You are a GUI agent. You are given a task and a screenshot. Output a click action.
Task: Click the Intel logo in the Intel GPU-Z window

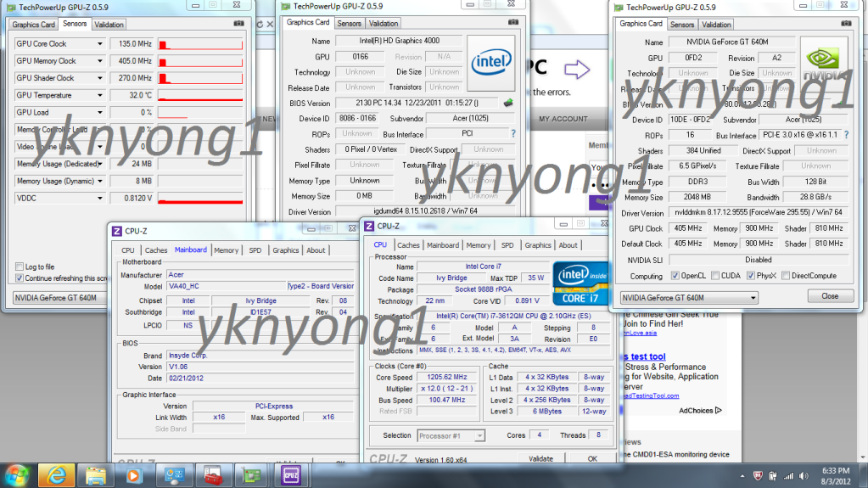point(491,63)
